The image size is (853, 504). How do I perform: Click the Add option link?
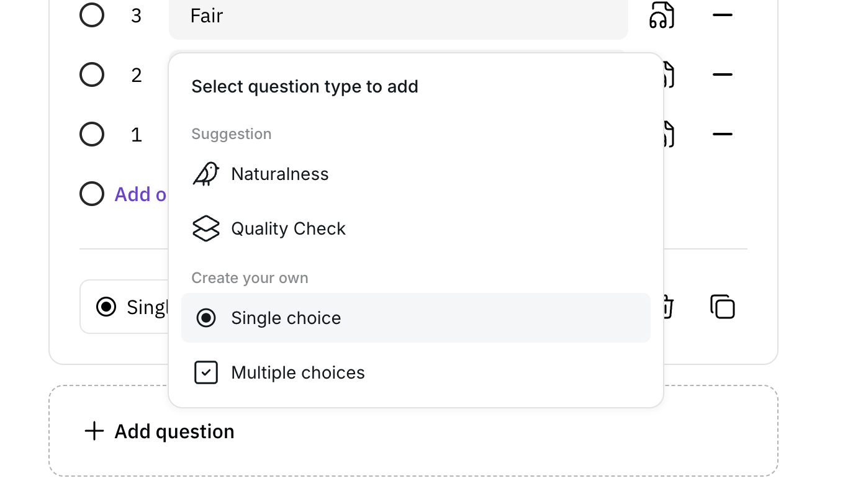click(x=141, y=194)
